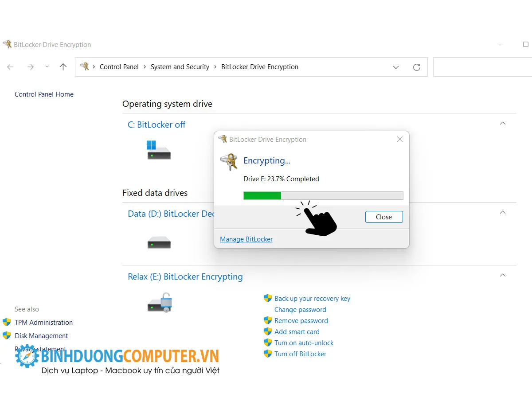Click the BitLocker icon in address bar
Viewport: 532px width, 401px height.
[x=84, y=66]
